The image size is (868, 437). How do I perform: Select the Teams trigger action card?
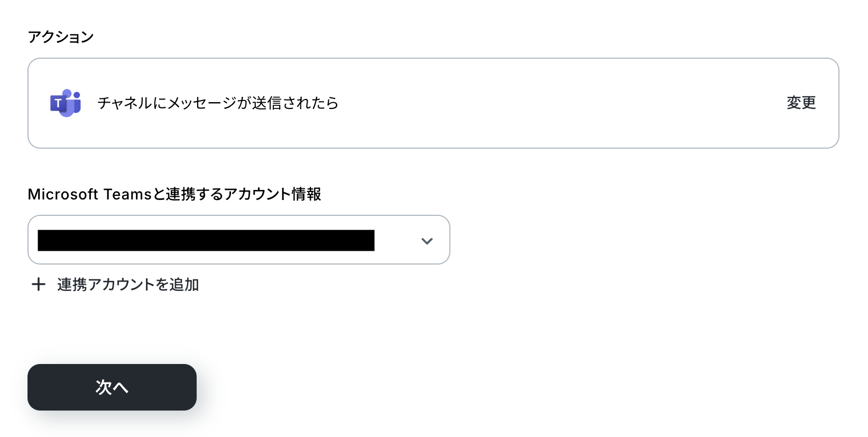(433, 103)
